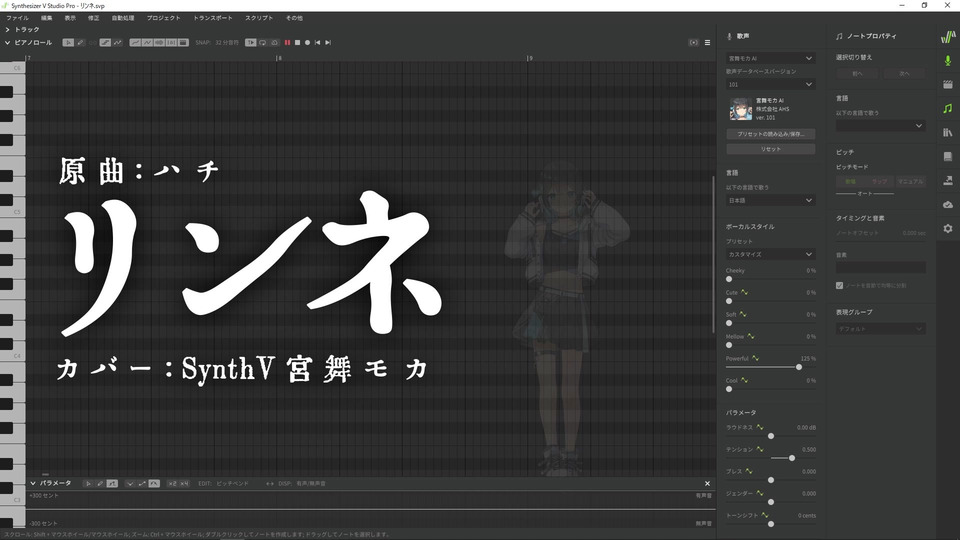Open piano roll hamburger menu
Image resolution: width=960 pixels, height=540 pixels.
(707, 43)
